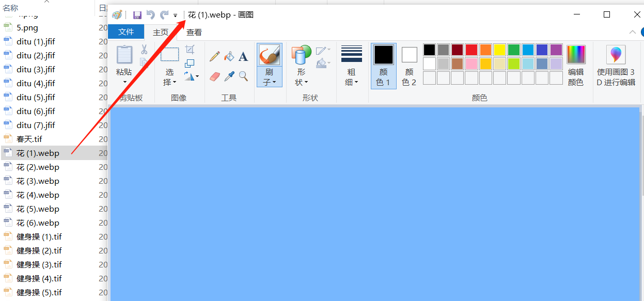Pick the yellow color swatch
This screenshot has width=644, height=301.
499,50
